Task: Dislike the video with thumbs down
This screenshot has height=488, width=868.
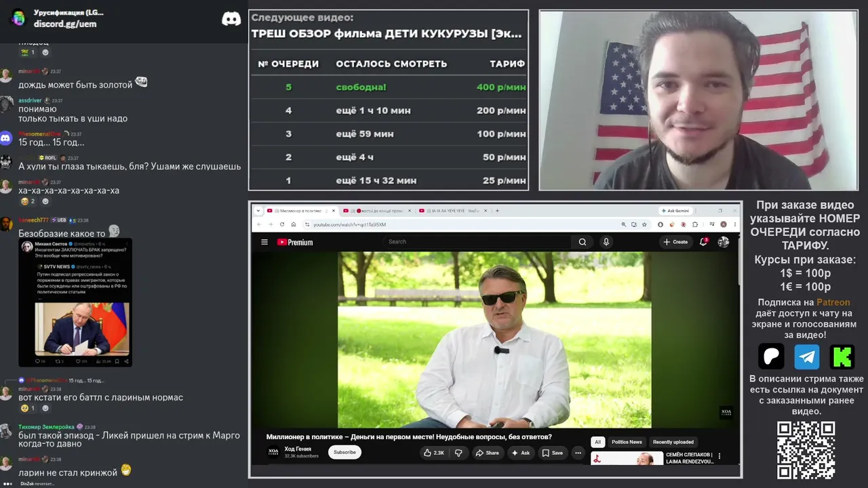Action: [458, 453]
